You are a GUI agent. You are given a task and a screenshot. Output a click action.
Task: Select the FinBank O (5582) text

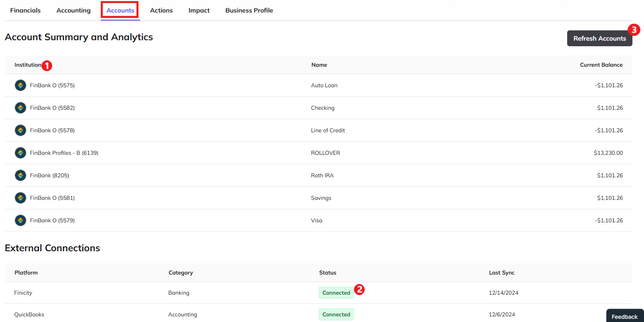52,108
